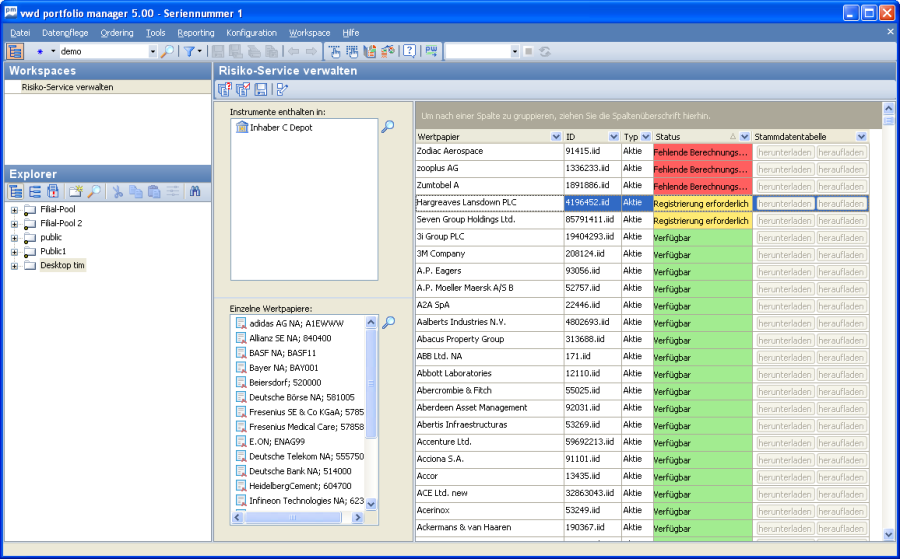Click the PW icon in main toolbar
The width and height of the screenshot is (900, 559).
[431, 51]
